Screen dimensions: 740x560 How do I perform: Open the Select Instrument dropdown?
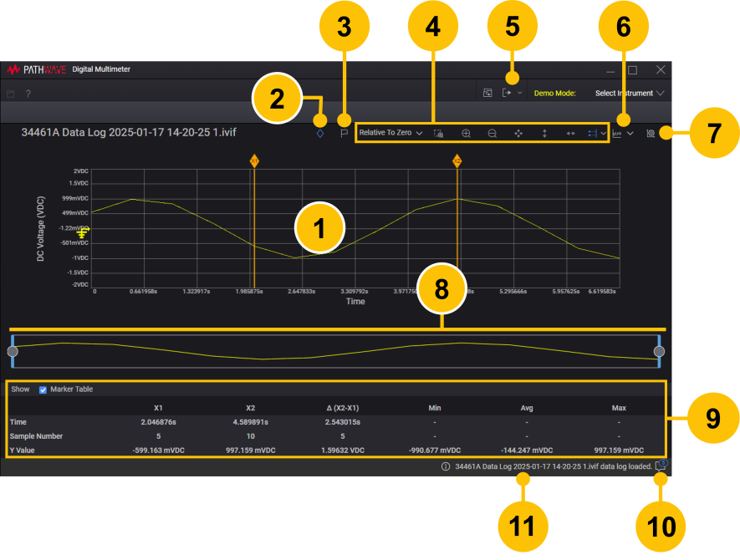(x=630, y=93)
